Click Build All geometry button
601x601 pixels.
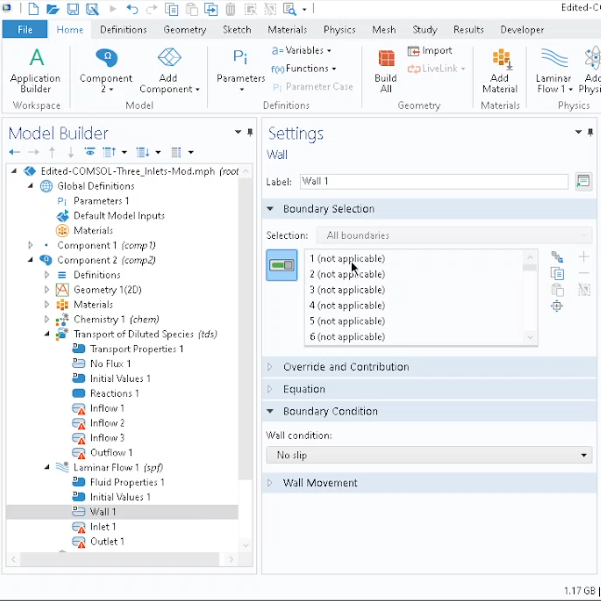coord(386,71)
